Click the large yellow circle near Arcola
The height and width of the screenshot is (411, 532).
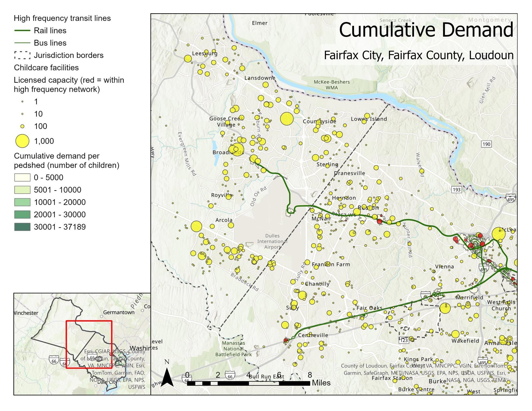[196, 227]
